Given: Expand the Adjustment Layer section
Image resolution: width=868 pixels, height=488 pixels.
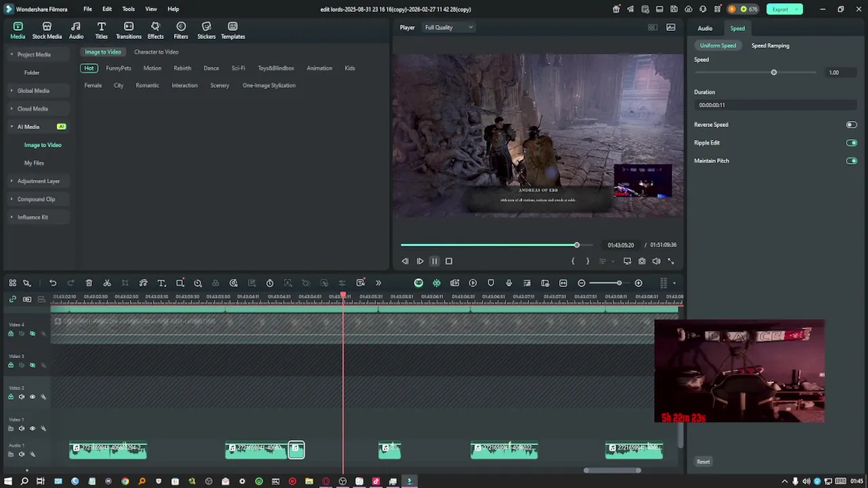Looking at the screenshot, I should [12, 181].
